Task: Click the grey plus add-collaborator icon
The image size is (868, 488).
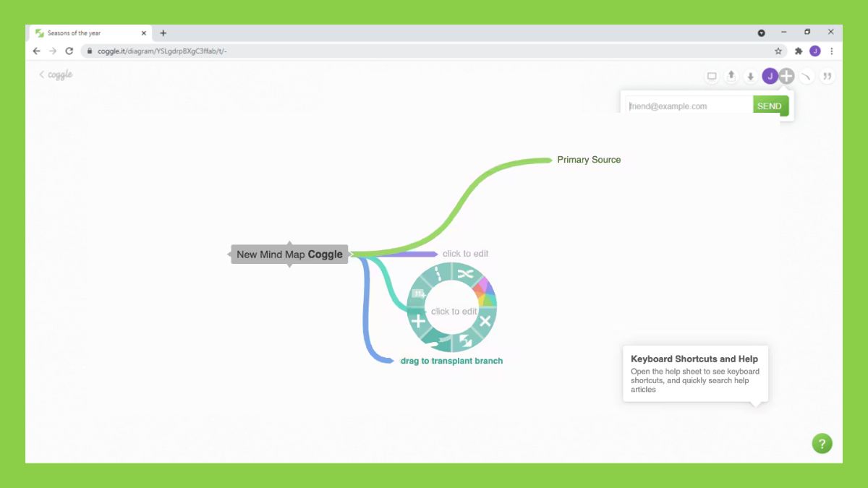Action: click(787, 76)
